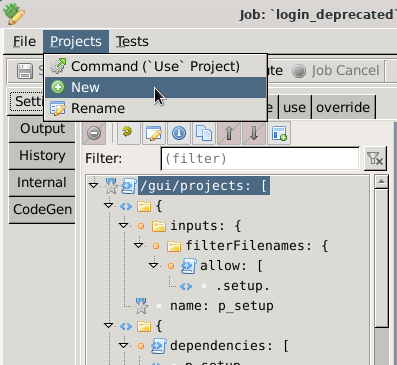
Task: Collapse the allow tree node
Action: tap(153, 265)
